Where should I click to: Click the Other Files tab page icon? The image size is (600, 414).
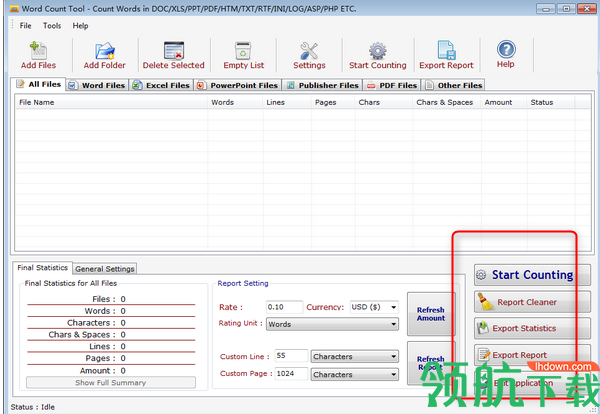[x=429, y=85]
